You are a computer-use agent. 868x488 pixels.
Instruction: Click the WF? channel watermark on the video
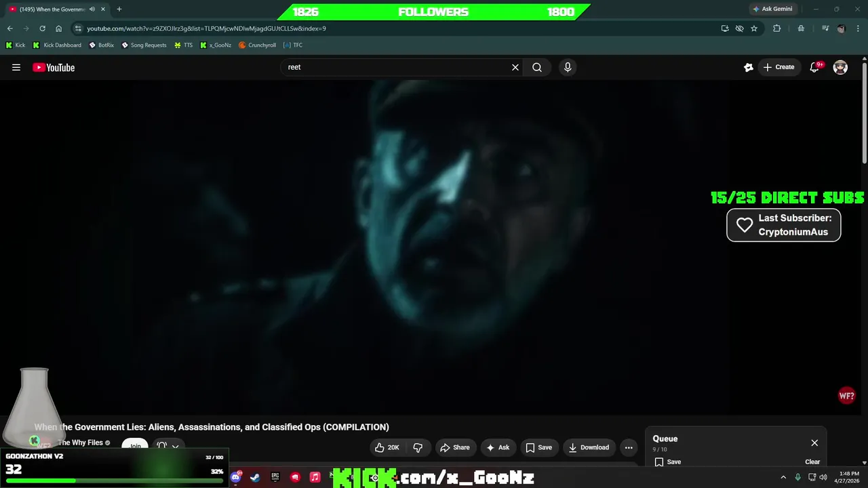[846, 396]
